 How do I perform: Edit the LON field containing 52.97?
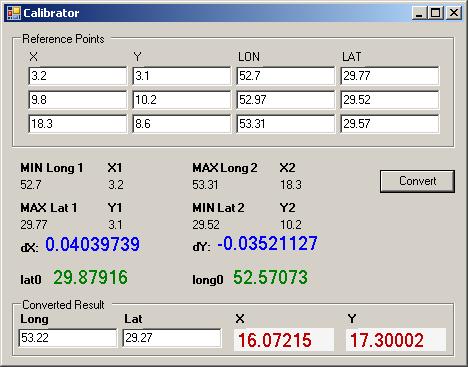pyautogui.click(x=285, y=100)
